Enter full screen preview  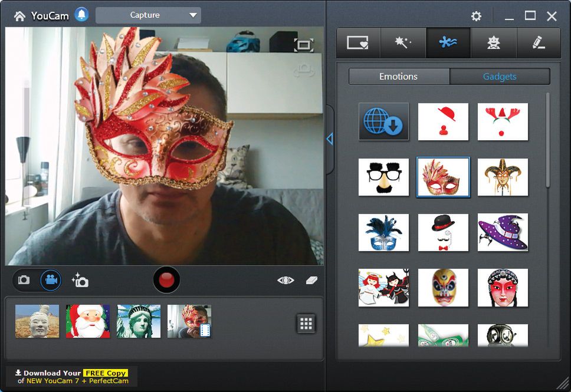pos(304,45)
